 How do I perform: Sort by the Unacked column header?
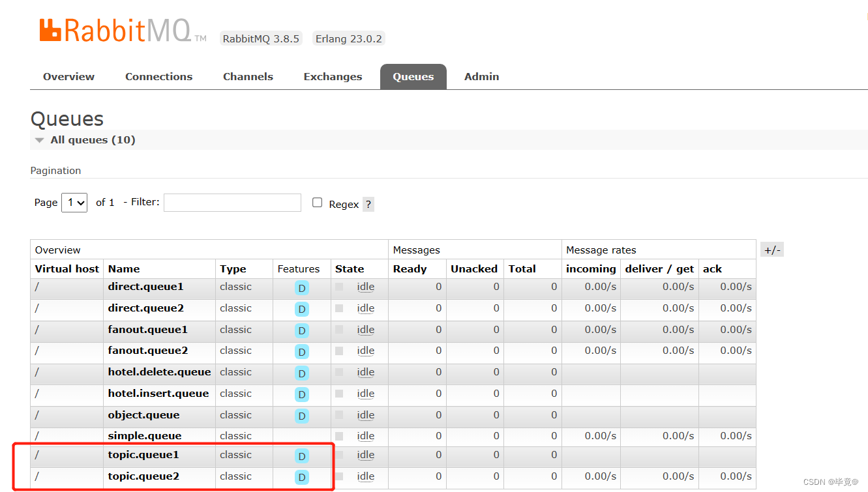[474, 268]
